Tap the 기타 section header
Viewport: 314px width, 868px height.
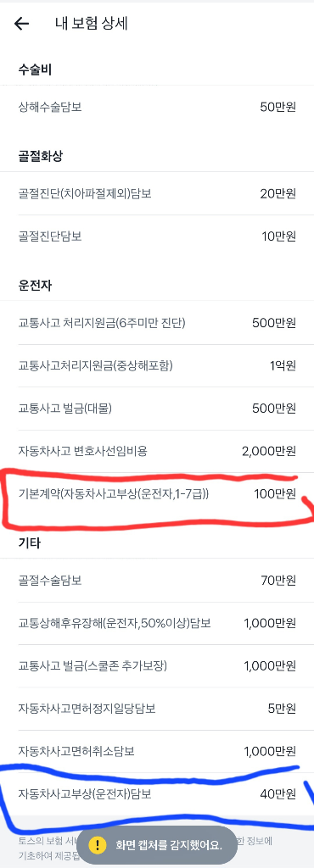[30, 543]
